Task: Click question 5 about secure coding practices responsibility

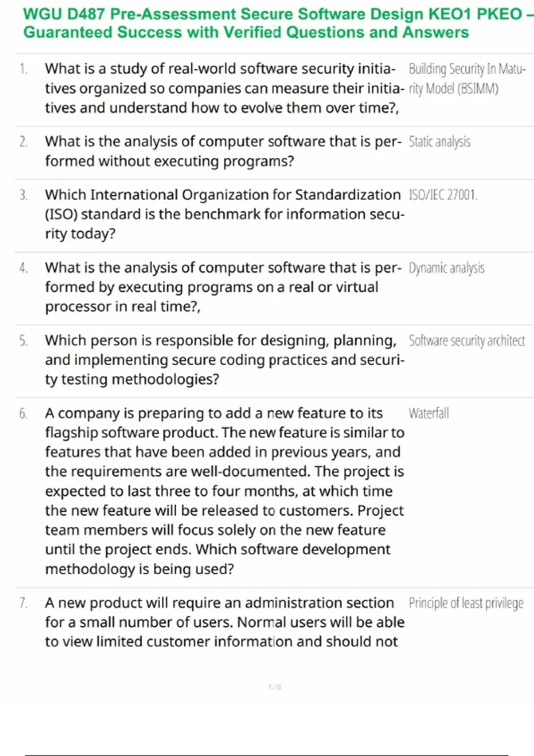Action: point(222,360)
